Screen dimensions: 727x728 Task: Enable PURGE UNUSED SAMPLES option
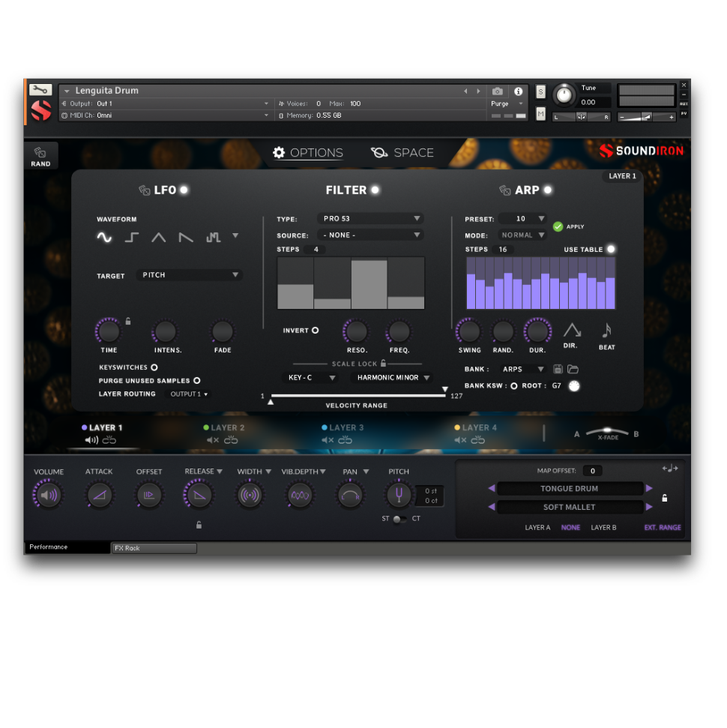coord(197,381)
